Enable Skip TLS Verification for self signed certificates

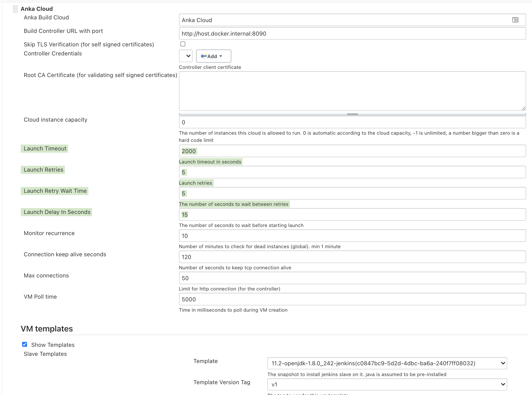pos(183,44)
